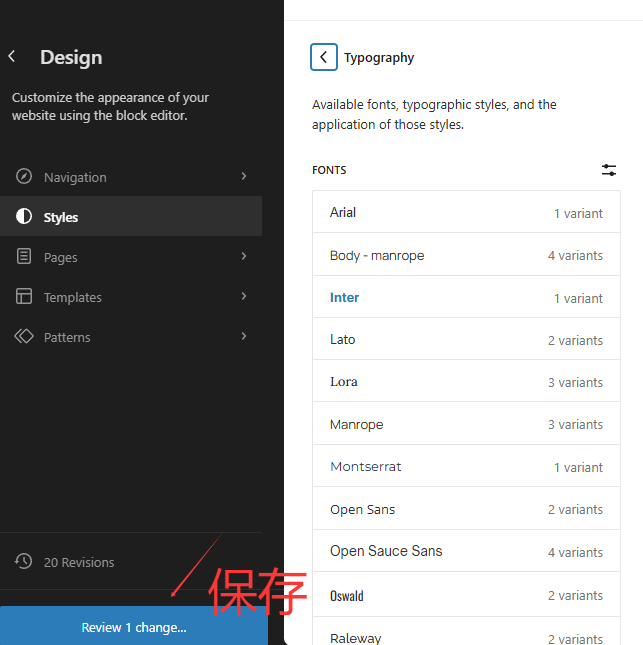This screenshot has width=643, height=645.
Task: Click the back arrow beside Design
Action: [12, 58]
